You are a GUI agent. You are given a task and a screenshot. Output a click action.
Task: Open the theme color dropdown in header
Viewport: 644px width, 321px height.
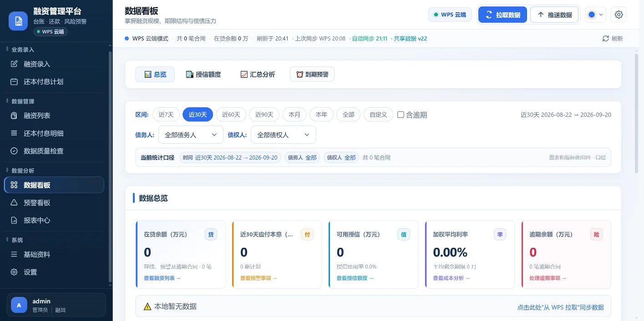click(x=595, y=15)
